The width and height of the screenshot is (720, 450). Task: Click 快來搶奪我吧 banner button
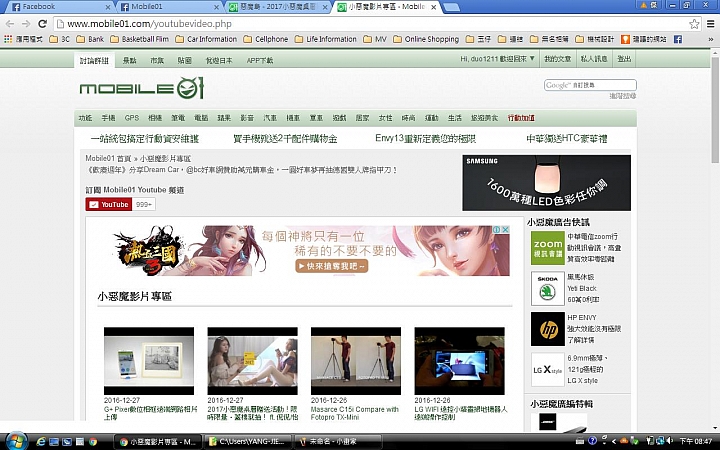tap(332, 266)
